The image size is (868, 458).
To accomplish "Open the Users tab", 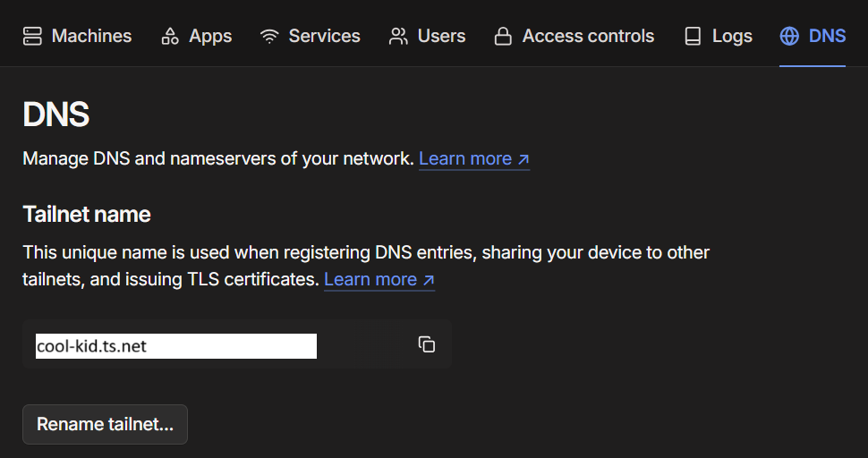I will pyautogui.click(x=427, y=37).
